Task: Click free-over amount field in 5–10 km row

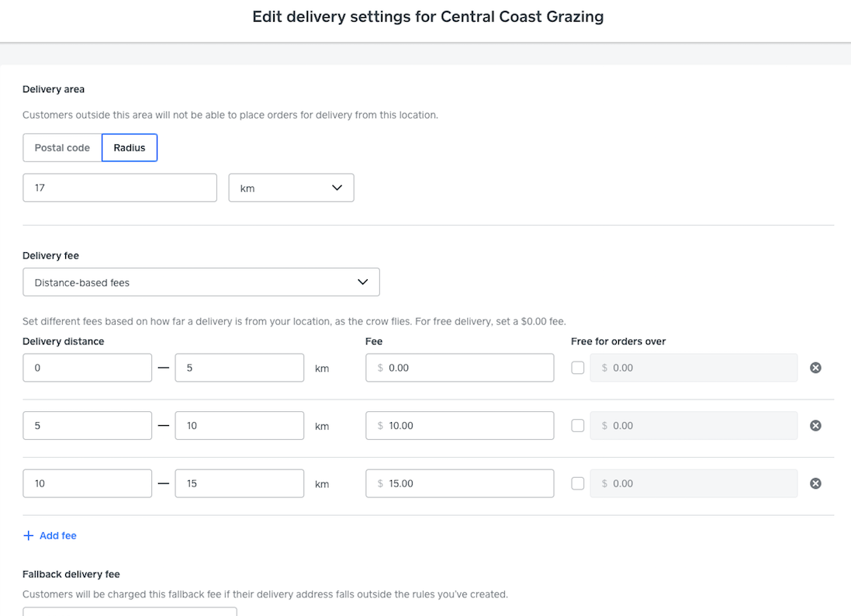Action: [x=694, y=425]
